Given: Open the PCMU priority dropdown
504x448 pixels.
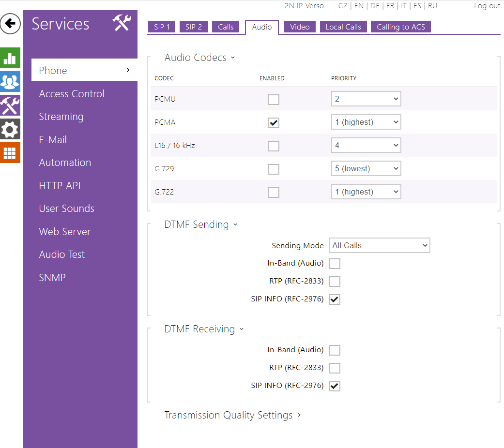Looking at the screenshot, I should tap(366, 99).
